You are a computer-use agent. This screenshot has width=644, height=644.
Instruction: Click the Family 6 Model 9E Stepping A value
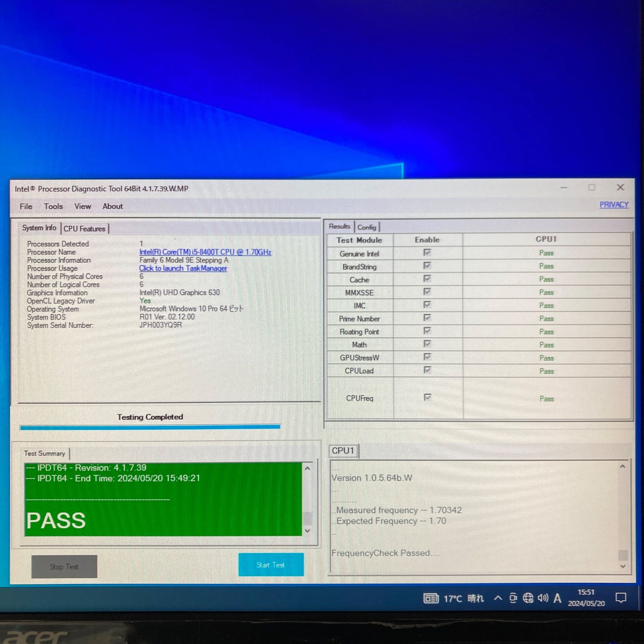(184, 260)
